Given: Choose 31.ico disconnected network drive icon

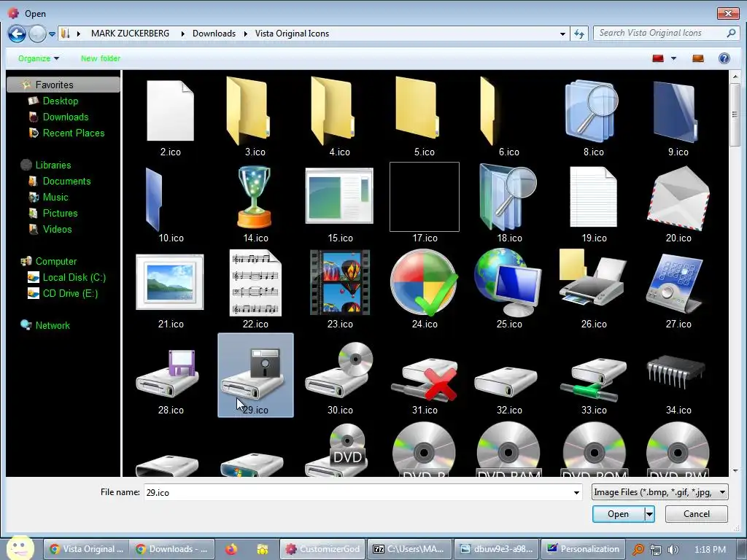Looking at the screenshot, I should tap(424, 379).
